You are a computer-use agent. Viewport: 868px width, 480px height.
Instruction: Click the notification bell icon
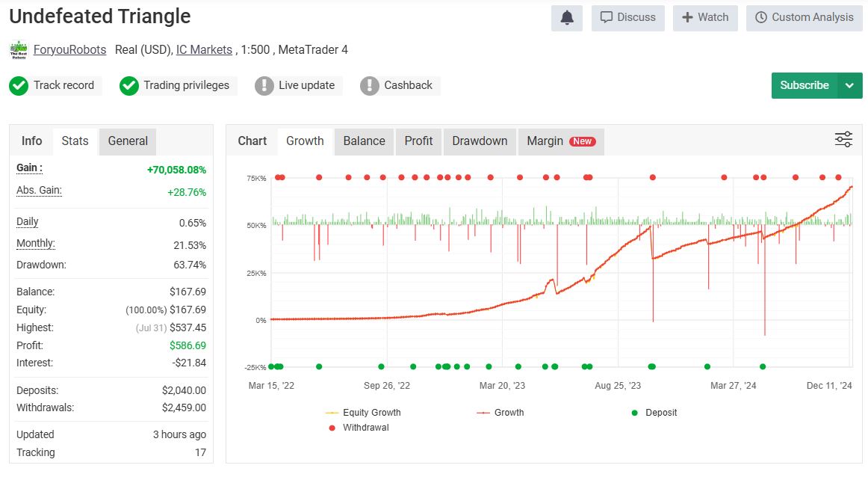pyautogui.click(x=567, y=18)
